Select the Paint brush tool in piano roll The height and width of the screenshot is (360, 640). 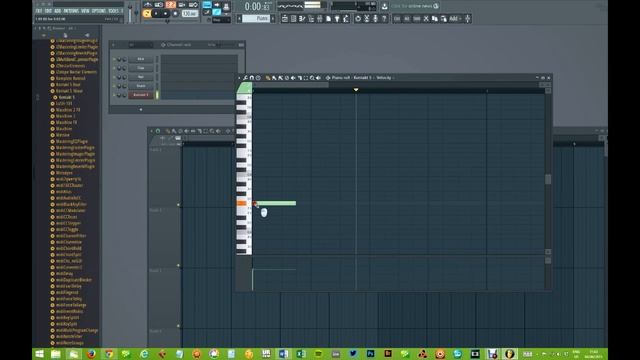pyautogui.click(x=274, y=78)
